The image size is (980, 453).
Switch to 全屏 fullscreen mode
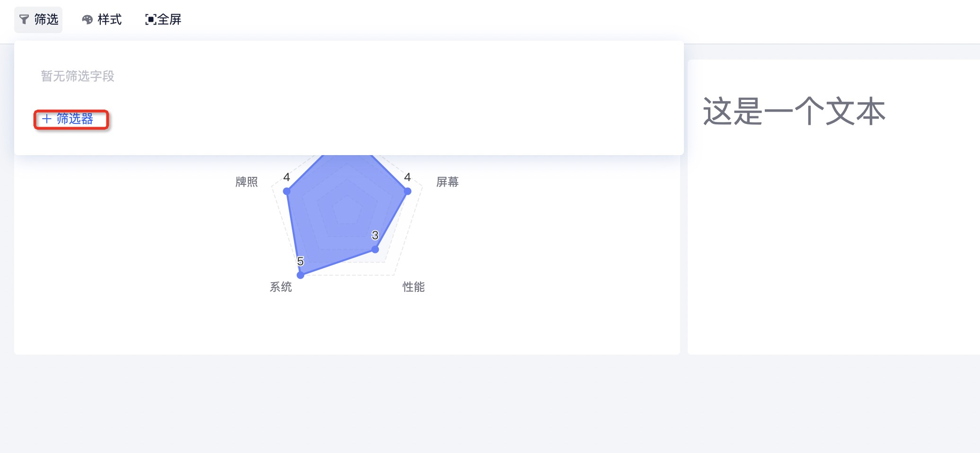[163, 19]
